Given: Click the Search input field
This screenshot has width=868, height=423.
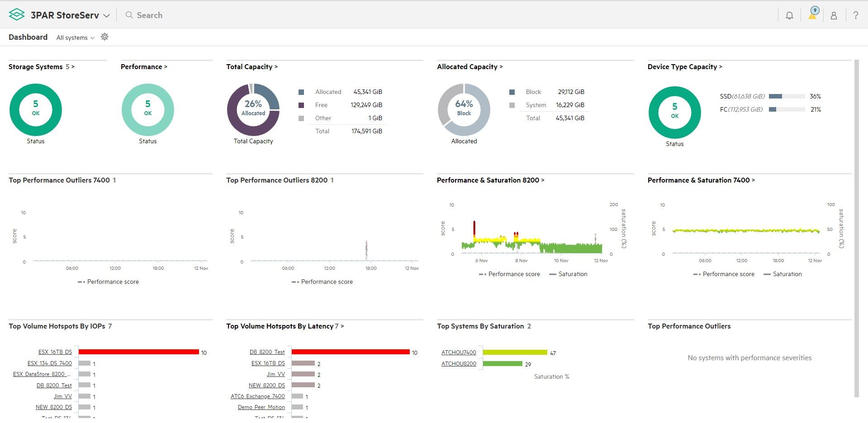Looking at the screenshot, I should click(x=149, y=15).
